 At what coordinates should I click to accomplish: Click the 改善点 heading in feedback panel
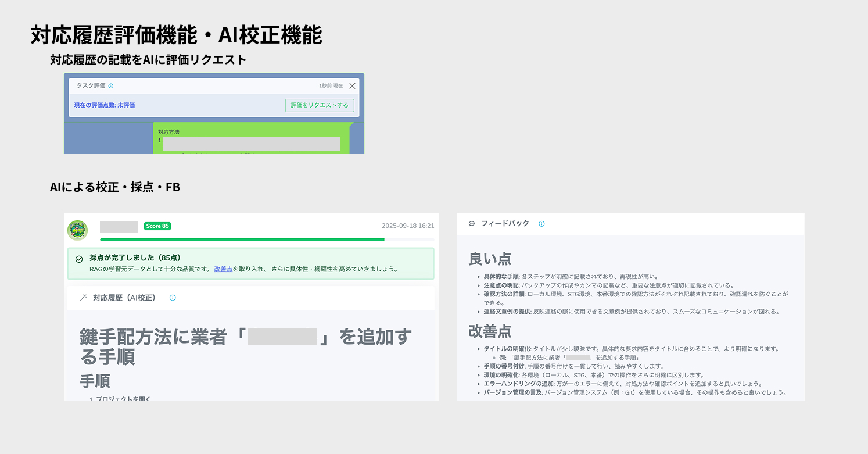click(490, 331)
